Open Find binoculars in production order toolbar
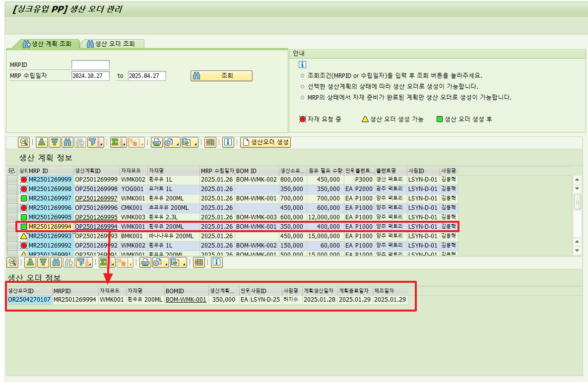This screenshot has height=382, width=588. coord(56,262)
